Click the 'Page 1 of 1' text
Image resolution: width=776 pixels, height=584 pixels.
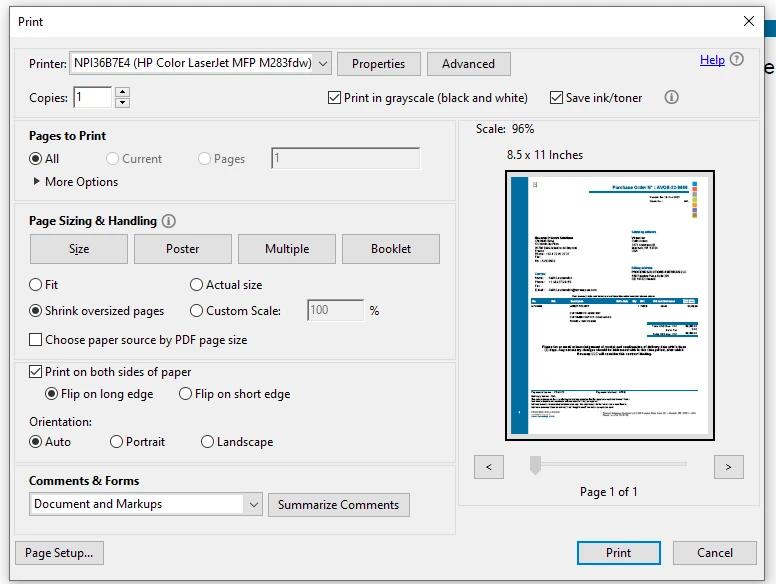coord(609,492)
